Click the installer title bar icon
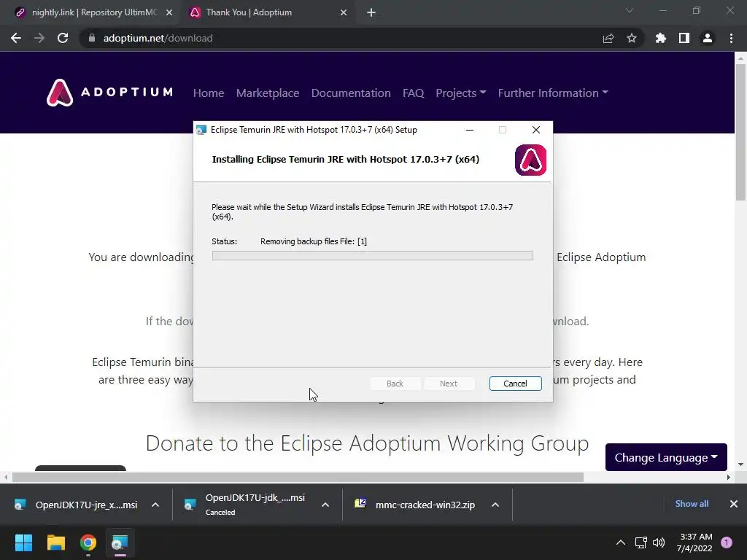This screenshot has width=747, height=560. tap(201, 130)
